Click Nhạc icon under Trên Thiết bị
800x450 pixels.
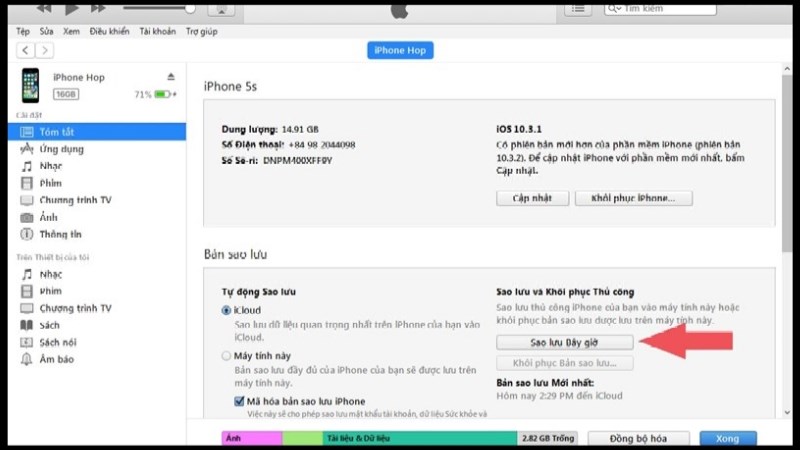[27, 274]
